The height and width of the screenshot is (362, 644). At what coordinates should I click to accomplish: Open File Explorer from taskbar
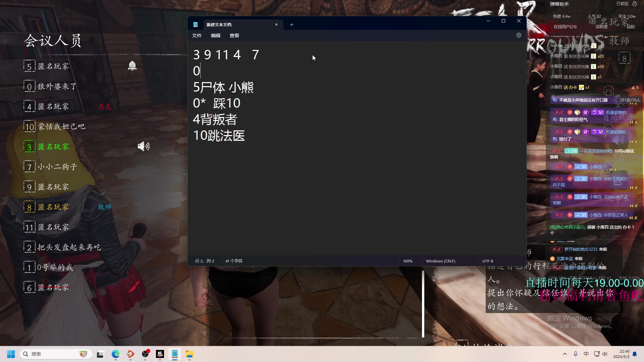tap(190, 354)
